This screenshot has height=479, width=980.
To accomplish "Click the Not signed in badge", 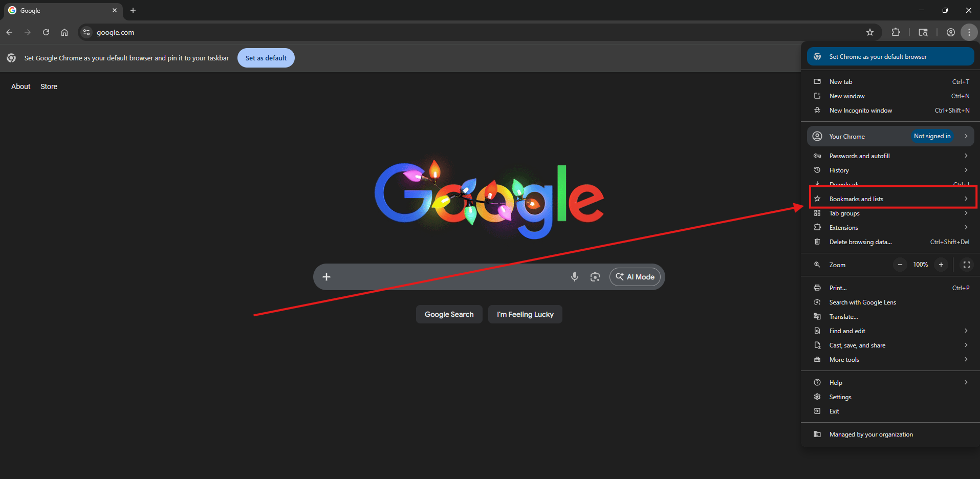I will pyautogui.click(x=932, y=136).
